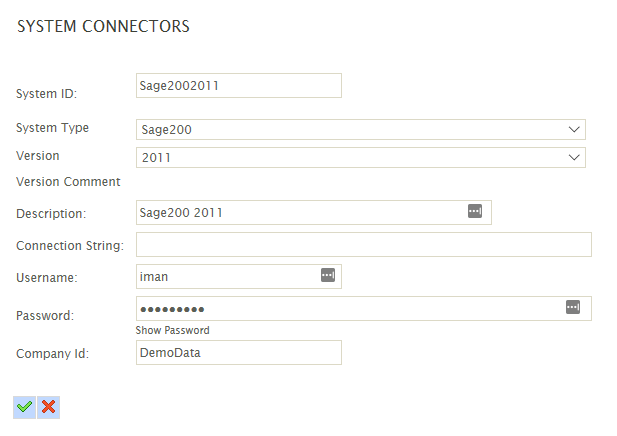Click the SYSTEM CONNECTORS heading
617x436 pixels.
(104, 27)
